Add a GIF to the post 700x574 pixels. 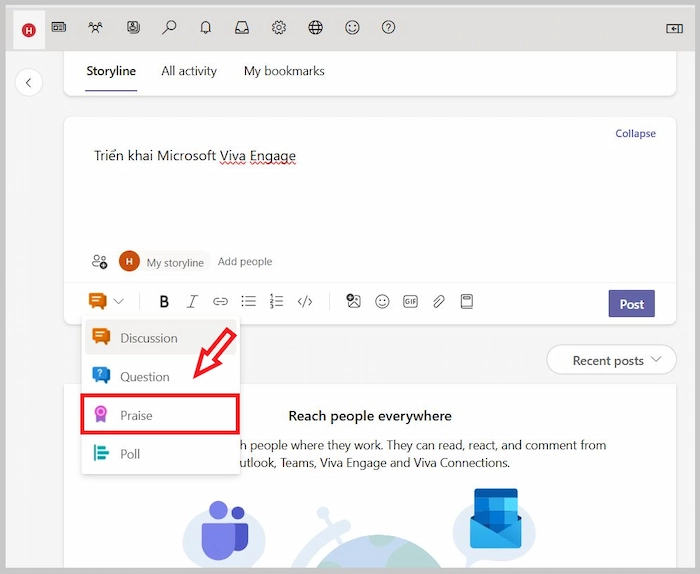[410, 302]
